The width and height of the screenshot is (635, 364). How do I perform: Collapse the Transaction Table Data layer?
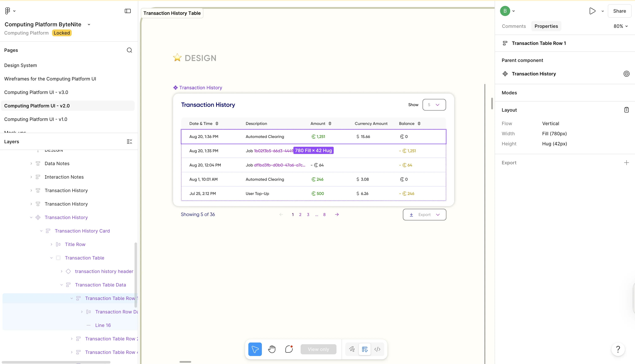point(61,285)
